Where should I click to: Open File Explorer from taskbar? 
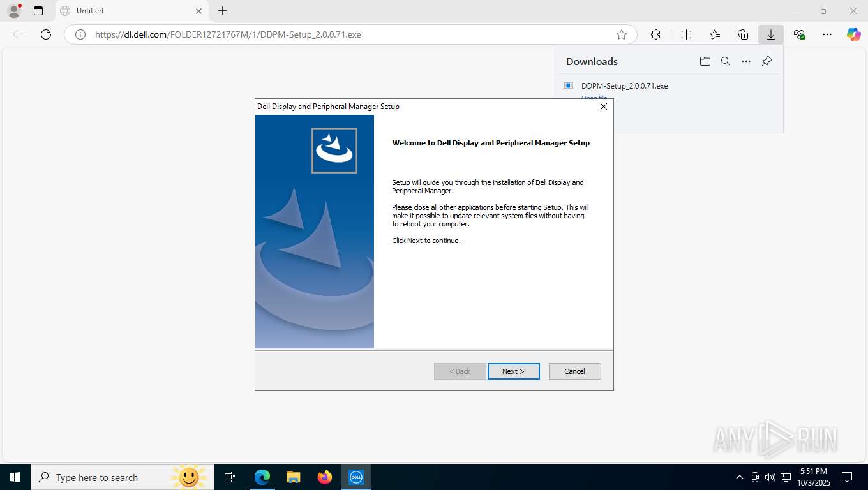point(293,477)
